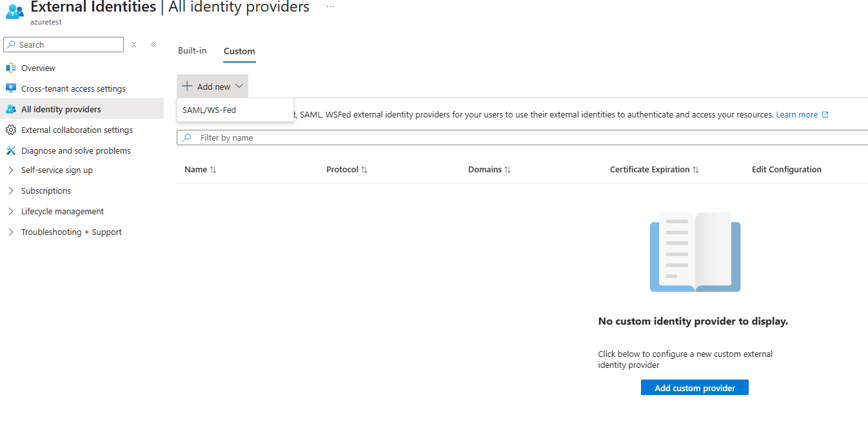
Task: Click the Diagnose and solve problems wrench icon
Action: coord(10,150)
